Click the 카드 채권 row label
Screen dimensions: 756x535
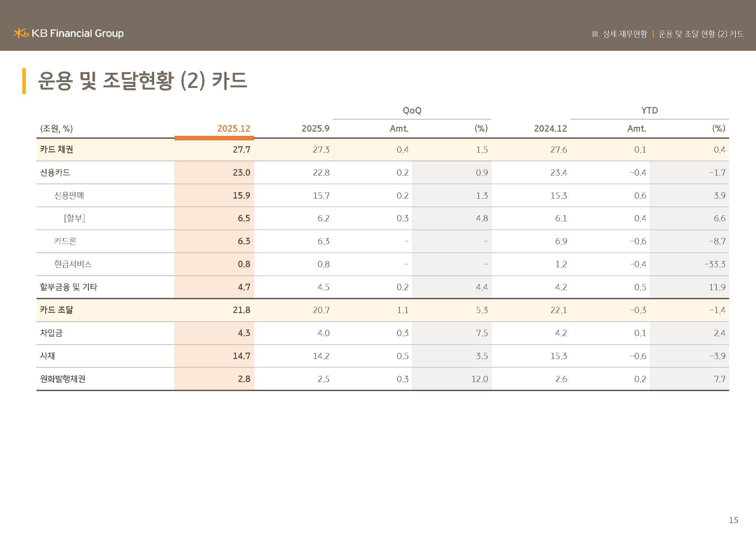coord(57,149)
